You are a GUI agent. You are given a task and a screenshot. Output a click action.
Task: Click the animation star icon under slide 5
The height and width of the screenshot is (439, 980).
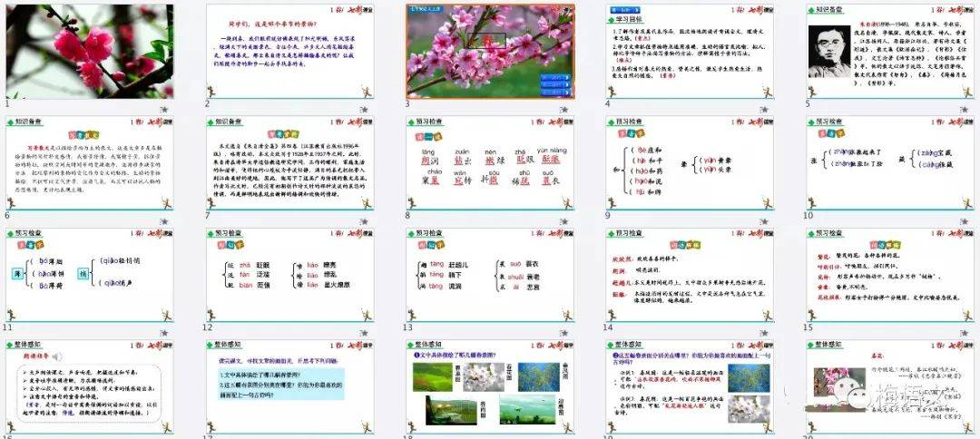[x=964, y=109]
